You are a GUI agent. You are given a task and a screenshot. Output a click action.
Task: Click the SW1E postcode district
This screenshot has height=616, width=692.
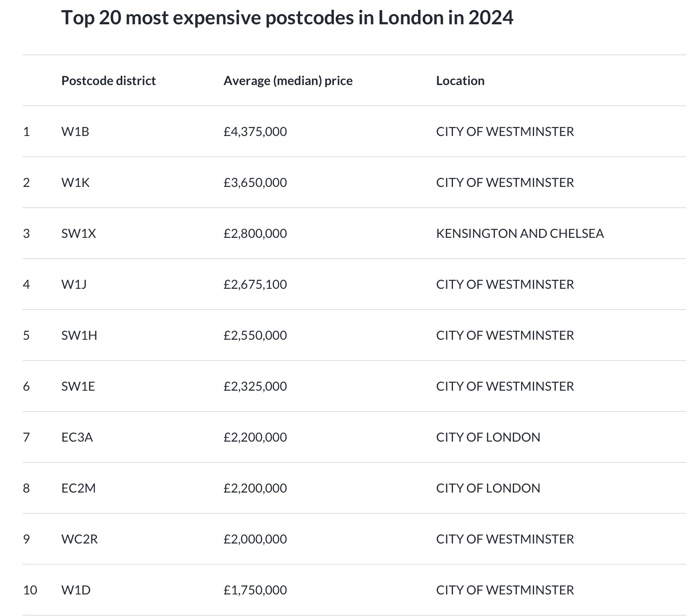click(78, 386)
